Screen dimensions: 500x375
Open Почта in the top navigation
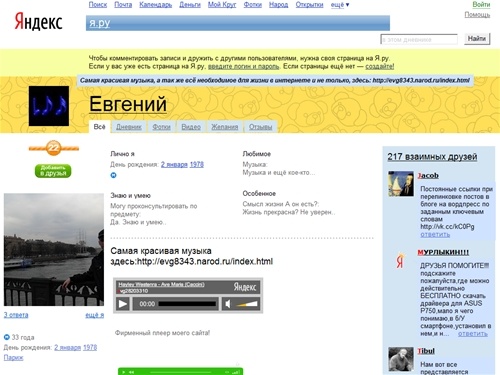pyautogui.click(x=123, y=5)
